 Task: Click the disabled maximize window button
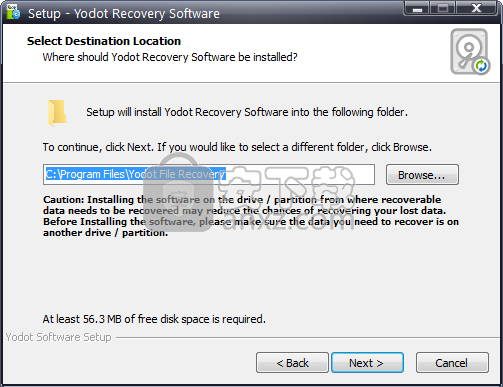click(443, 9)
